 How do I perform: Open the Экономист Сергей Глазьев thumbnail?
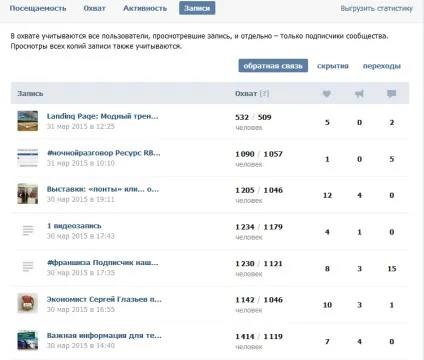click(28, 303)
